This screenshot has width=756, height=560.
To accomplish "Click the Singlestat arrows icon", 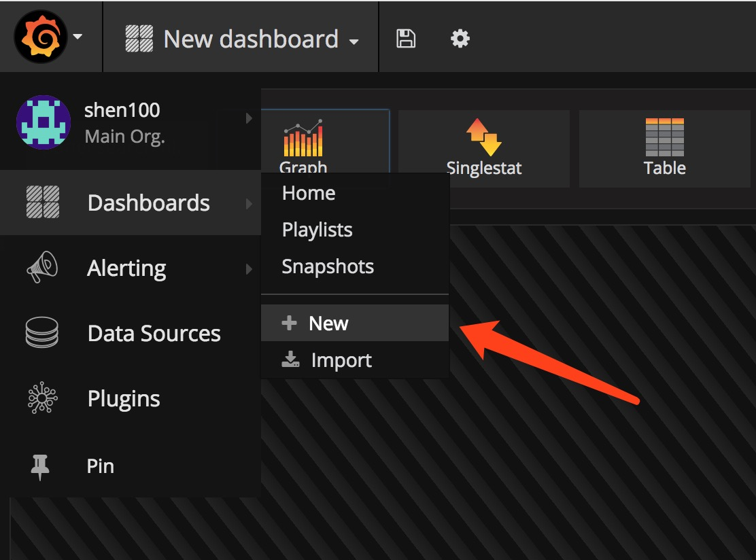I will coord(484,137).
